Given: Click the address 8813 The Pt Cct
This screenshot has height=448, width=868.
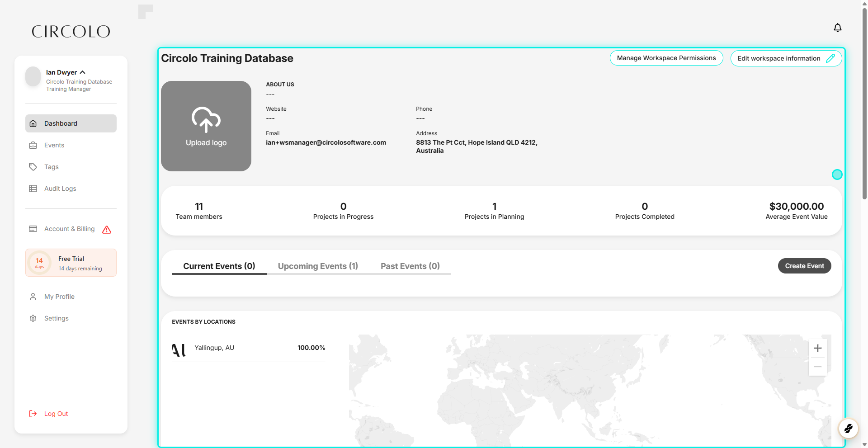Looking at the screenshot, I should coord(476,146).
